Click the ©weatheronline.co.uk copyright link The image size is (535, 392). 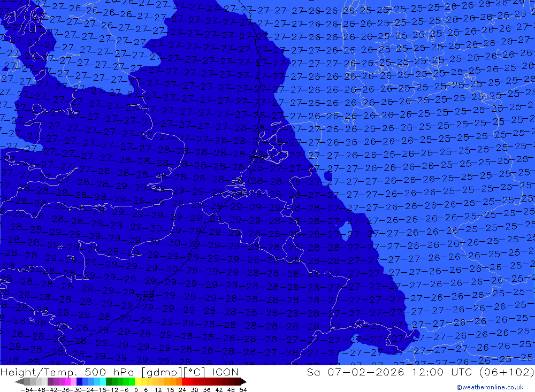(490, 387)
